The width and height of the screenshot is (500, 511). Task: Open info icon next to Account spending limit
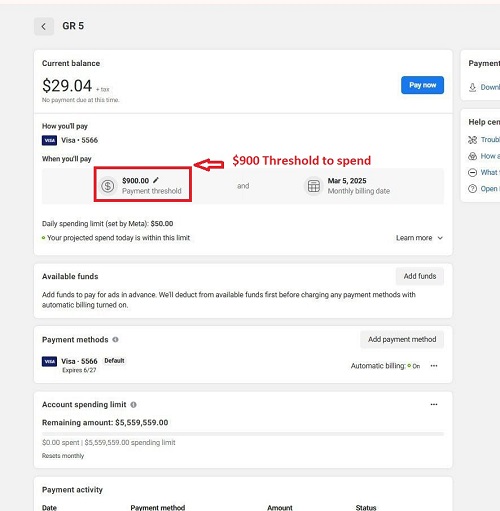[133, 404]
